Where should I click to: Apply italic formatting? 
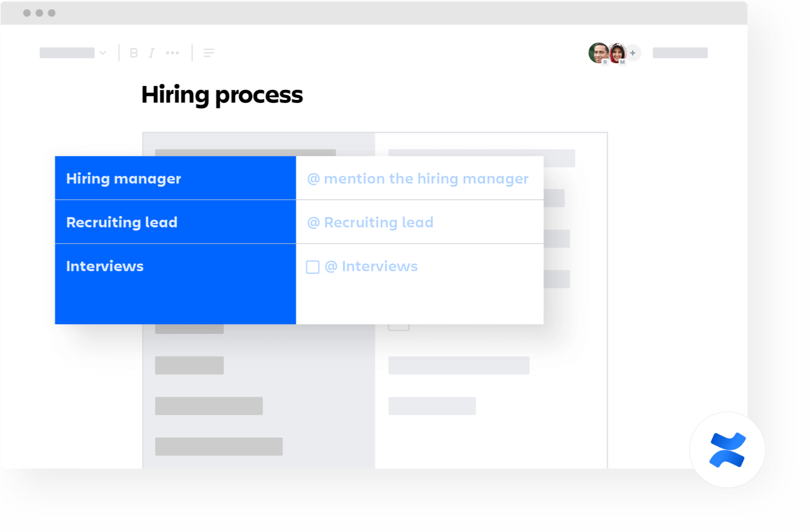pyautogui.click(x=151, y=53)
